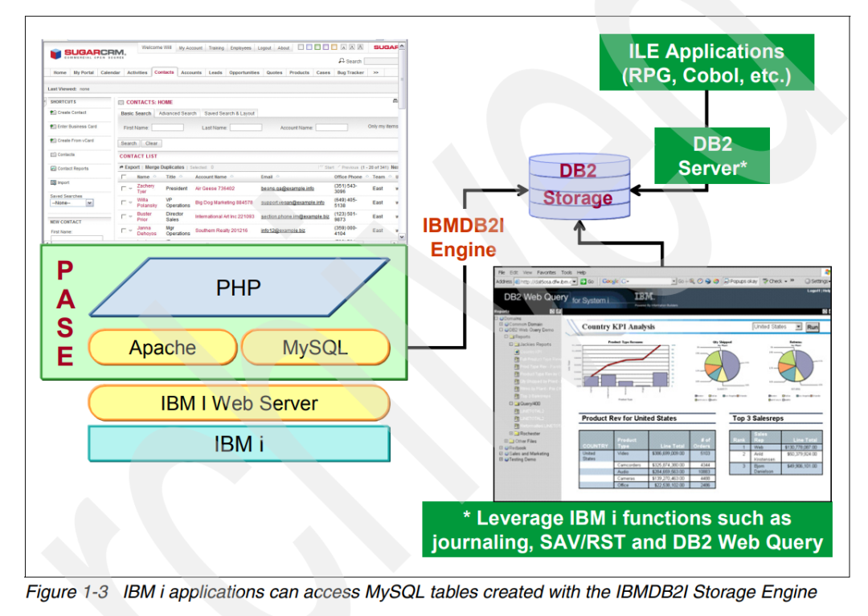Click the Settings toolbar icon in browser
The height and width of the screenshot is (616, 868).
click(808, 281)
